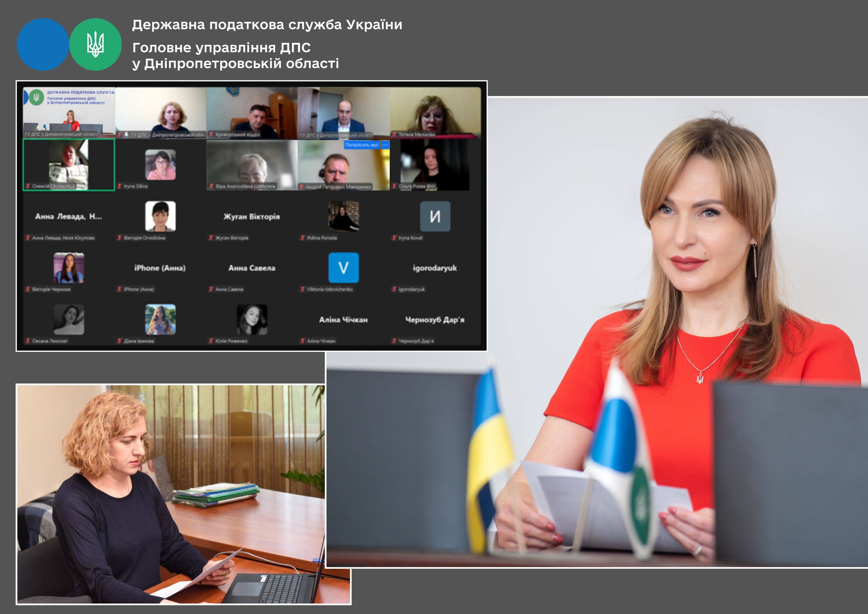
Task: Click the 'iPhone (Анна)' large name text
Action: [x=160, y=268]
